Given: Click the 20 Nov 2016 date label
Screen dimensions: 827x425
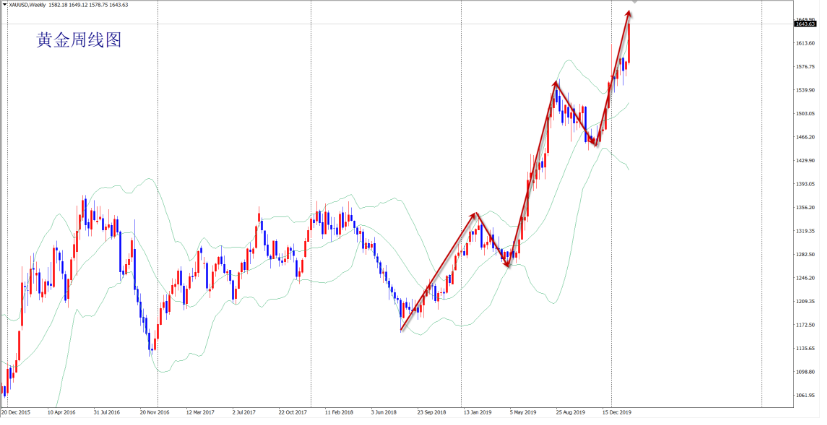Looking at the screenshot, I should (x=155, y=413).
